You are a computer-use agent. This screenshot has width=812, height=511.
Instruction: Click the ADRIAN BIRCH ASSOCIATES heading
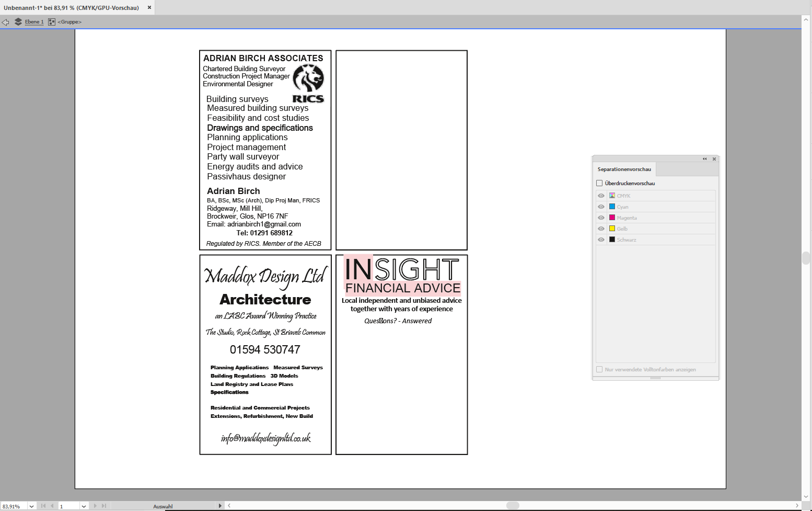point(263,58)
